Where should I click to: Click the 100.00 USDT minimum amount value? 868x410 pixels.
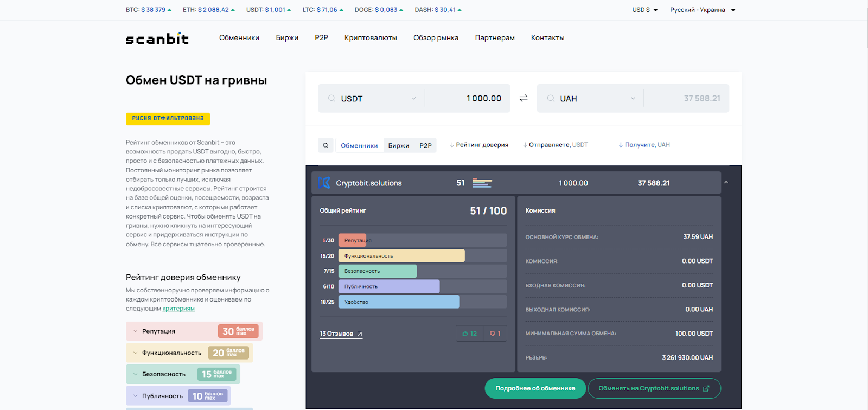tap(694, 334)
